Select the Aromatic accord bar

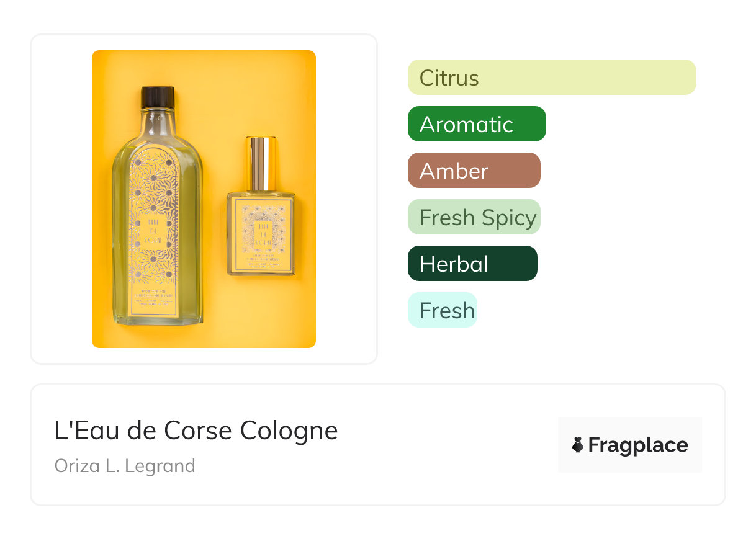point(476,124)
